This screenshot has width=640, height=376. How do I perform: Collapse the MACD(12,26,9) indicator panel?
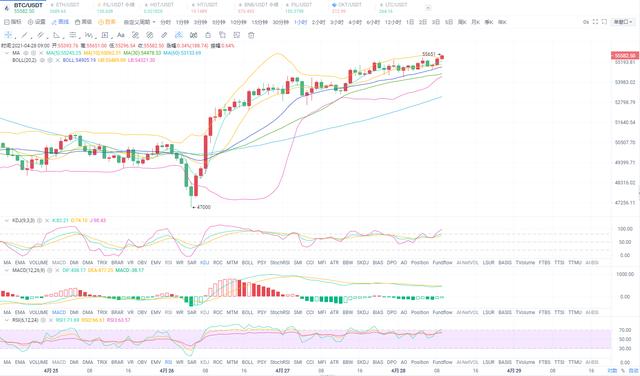[7, 270]
